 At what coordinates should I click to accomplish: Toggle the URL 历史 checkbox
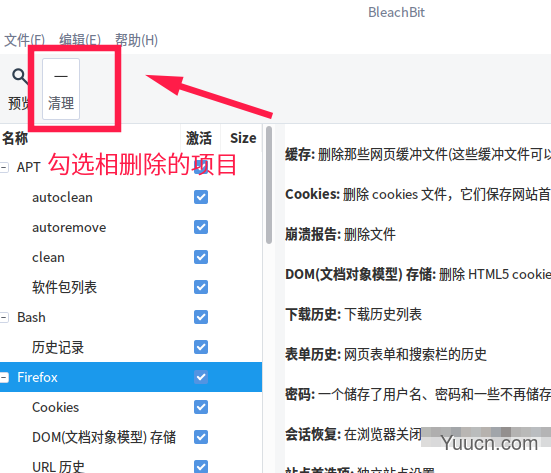pyautogui.click(x=201, y=467)
